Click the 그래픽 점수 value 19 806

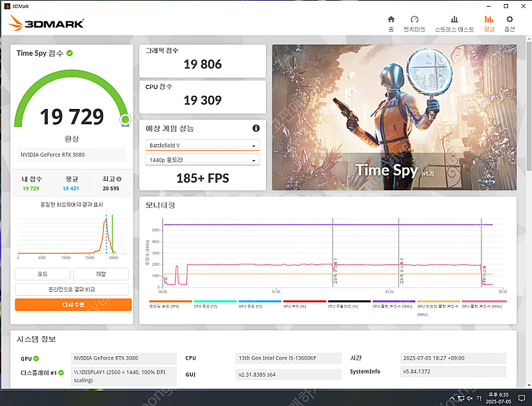pyautogui.click(x=203, y=64)
